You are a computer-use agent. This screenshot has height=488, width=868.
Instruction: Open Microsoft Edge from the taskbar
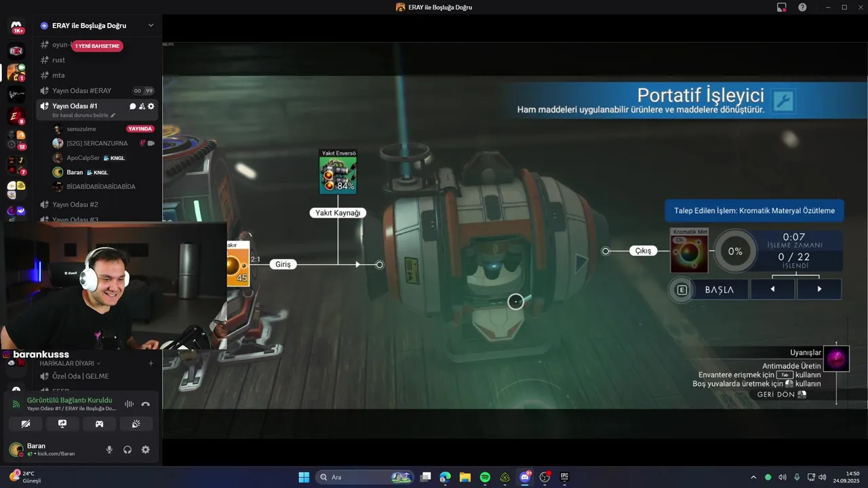445,477
